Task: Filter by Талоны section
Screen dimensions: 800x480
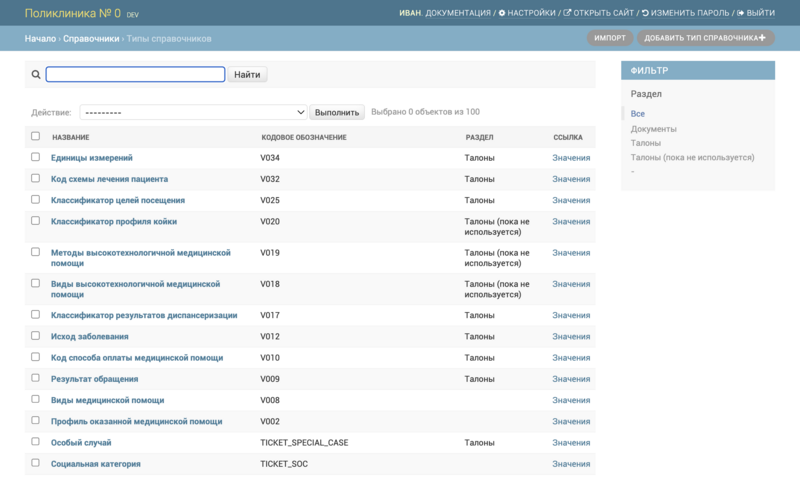Action: click(645, 143)
